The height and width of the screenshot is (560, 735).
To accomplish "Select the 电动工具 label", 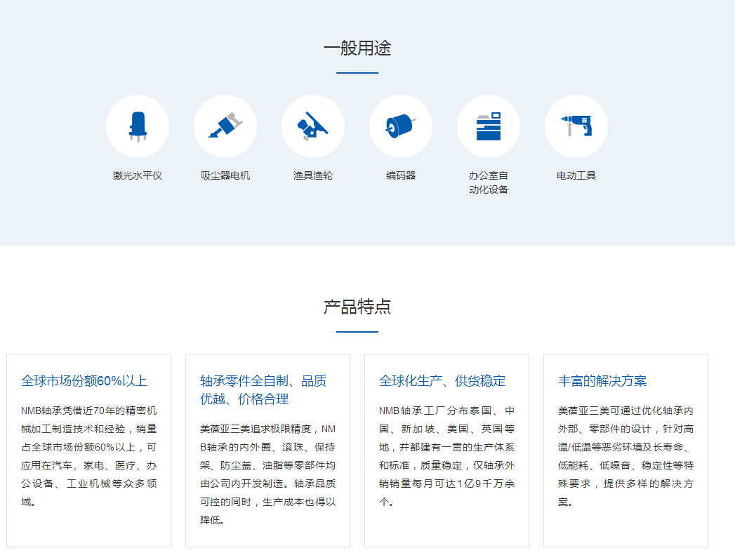I will coord(576,175).
